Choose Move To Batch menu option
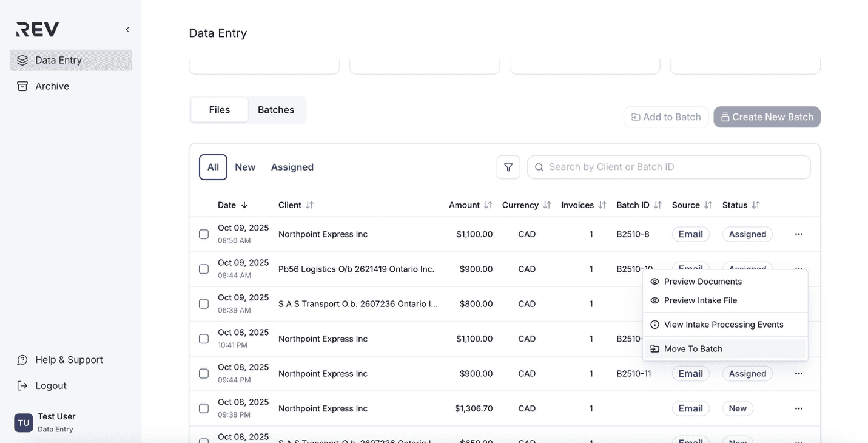Screen dimensions: 868x443 pyautogui.click(x=693, y=349)
